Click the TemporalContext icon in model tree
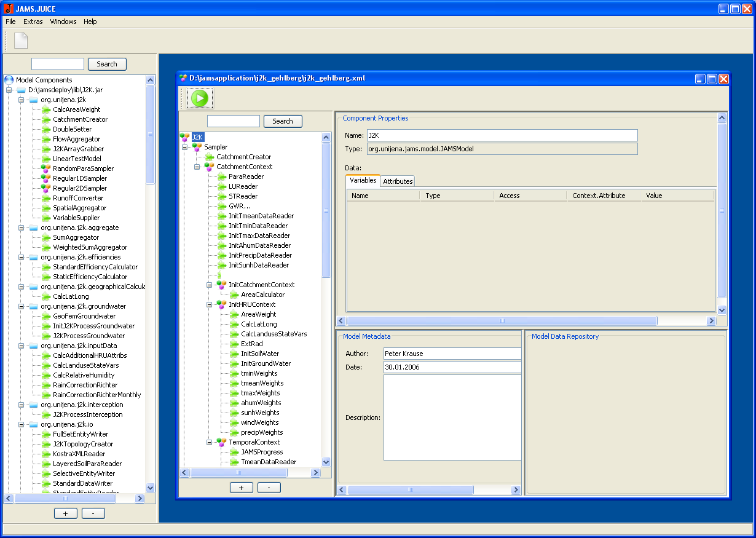The height and width of the screenshot is (538, 756). (221, 442)
